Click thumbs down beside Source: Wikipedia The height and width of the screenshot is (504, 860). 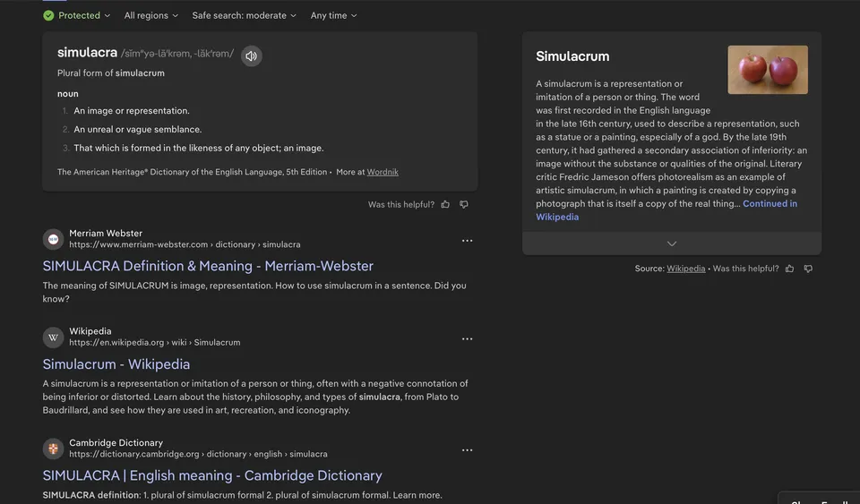(808, 269)
